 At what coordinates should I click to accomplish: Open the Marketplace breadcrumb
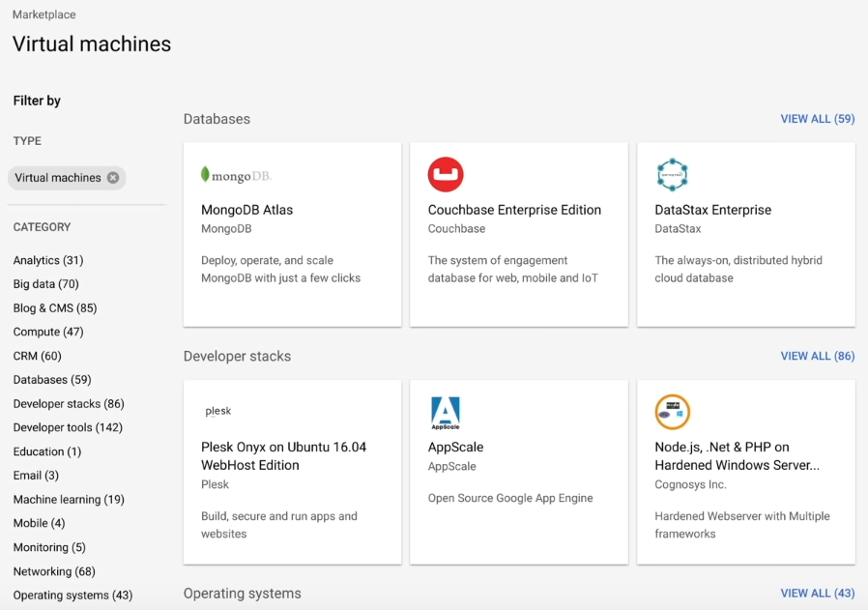tap(43, 14)
